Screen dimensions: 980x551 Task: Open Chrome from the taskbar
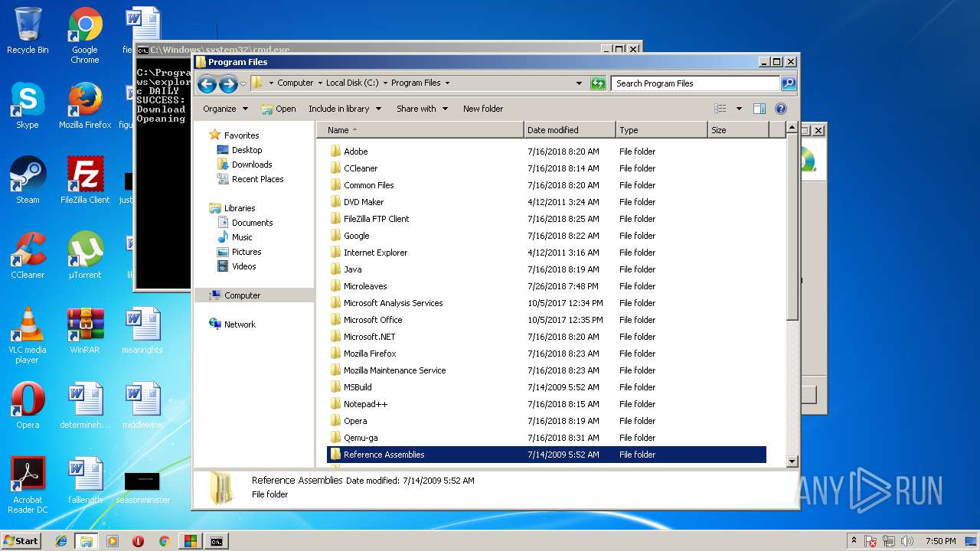(164, 541)
